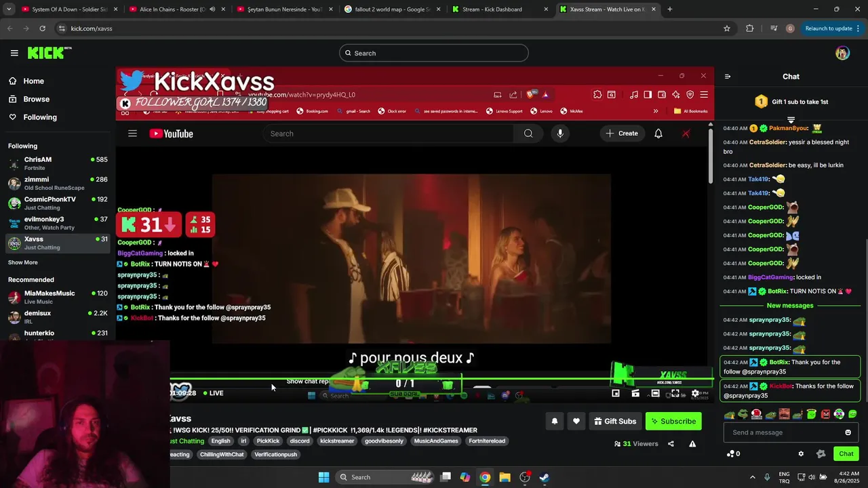Reload the kick.com page
The image size is (868, 488).
click(42, 28)
